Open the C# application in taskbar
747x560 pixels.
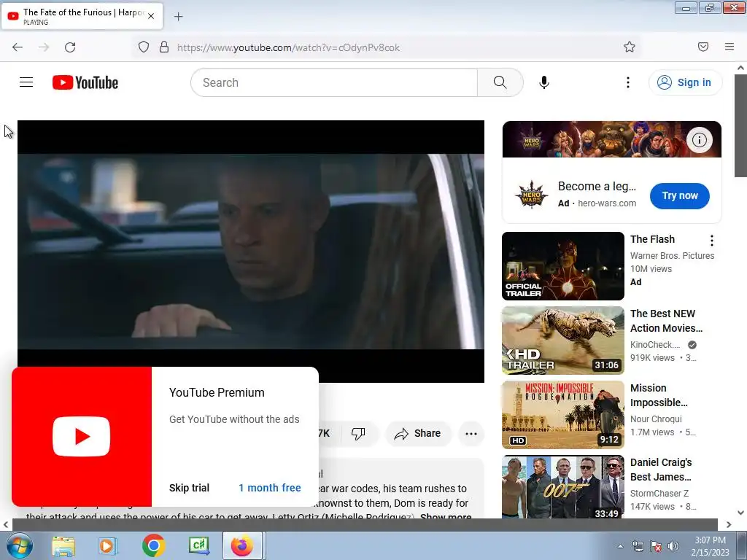[198, 545]
